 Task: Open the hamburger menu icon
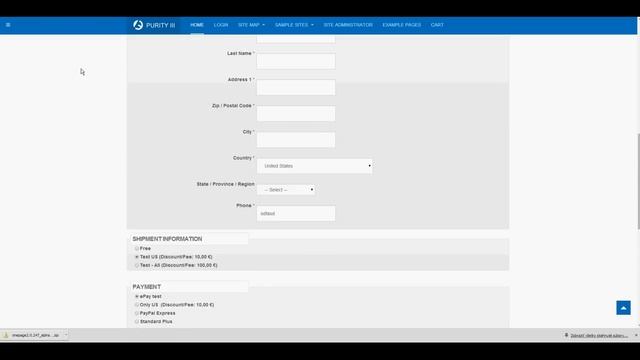8,25
